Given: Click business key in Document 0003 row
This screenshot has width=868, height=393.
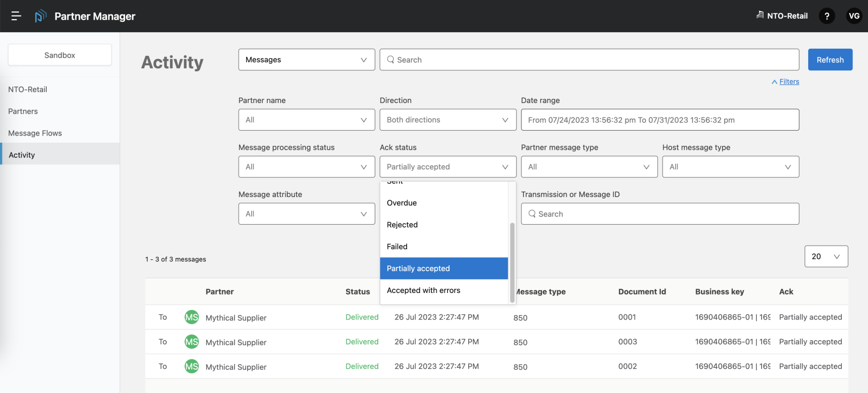Looking at the screenshot, I should [x=733, y=342].
